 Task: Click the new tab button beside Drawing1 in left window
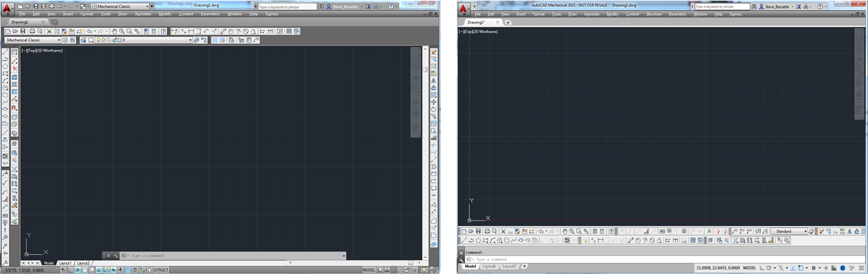[54, 22]
